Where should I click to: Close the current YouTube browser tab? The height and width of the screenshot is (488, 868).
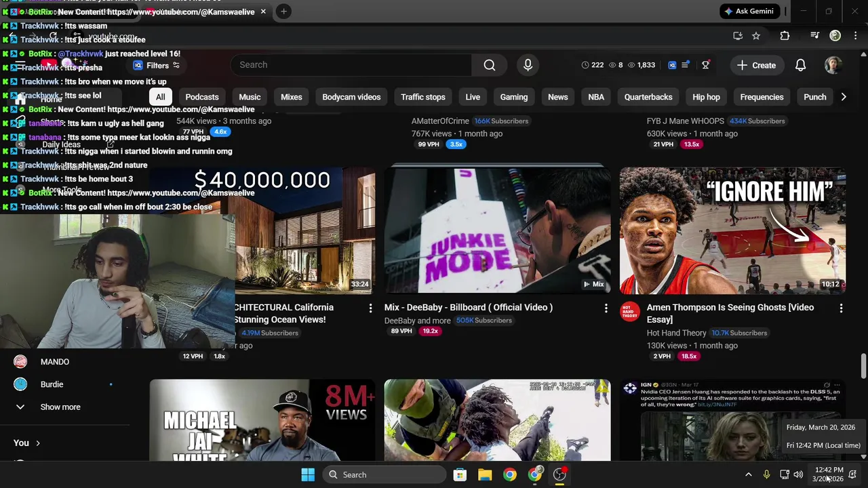(x=263, y=12)
